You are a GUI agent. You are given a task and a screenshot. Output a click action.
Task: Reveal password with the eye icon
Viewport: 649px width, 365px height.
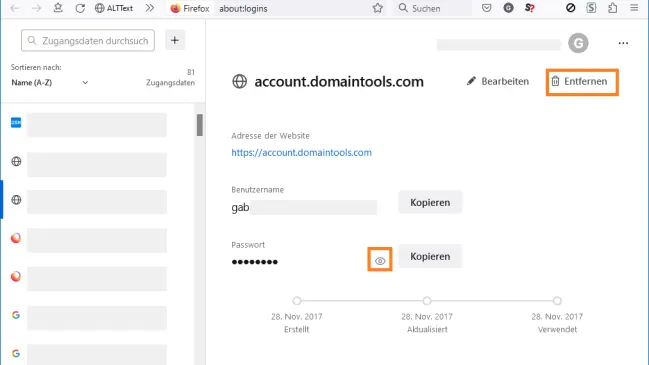tap(380, 261)
